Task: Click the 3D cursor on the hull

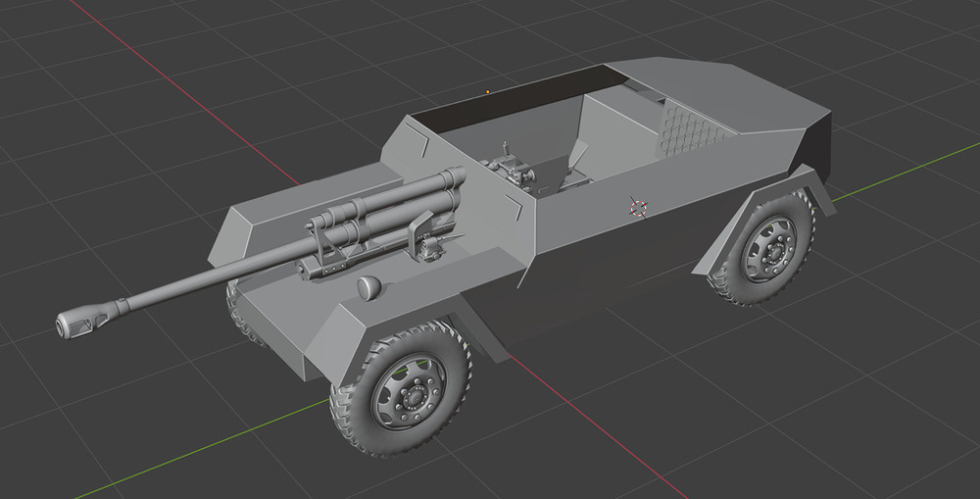Action: [638, 207]
